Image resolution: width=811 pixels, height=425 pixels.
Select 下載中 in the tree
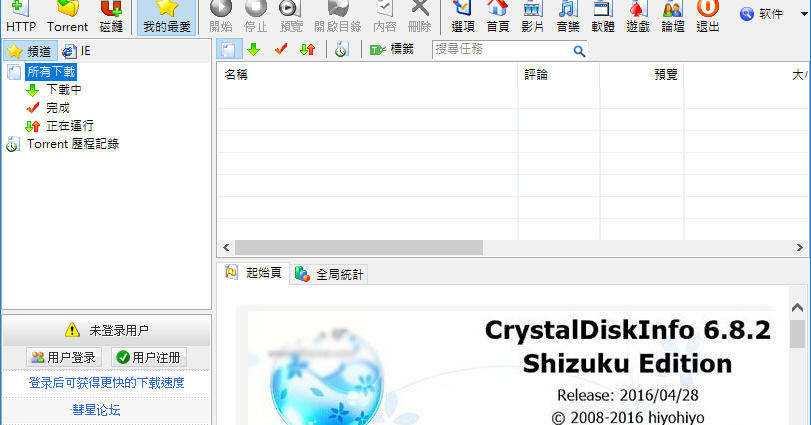click(64, 89)
